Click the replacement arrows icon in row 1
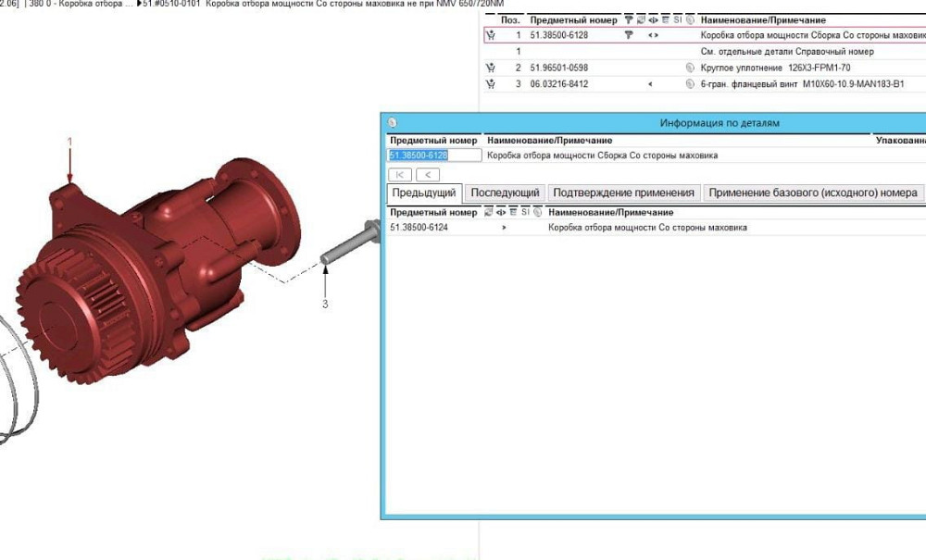The height and width of the screenshot is (560, 926). coord(653,35)
